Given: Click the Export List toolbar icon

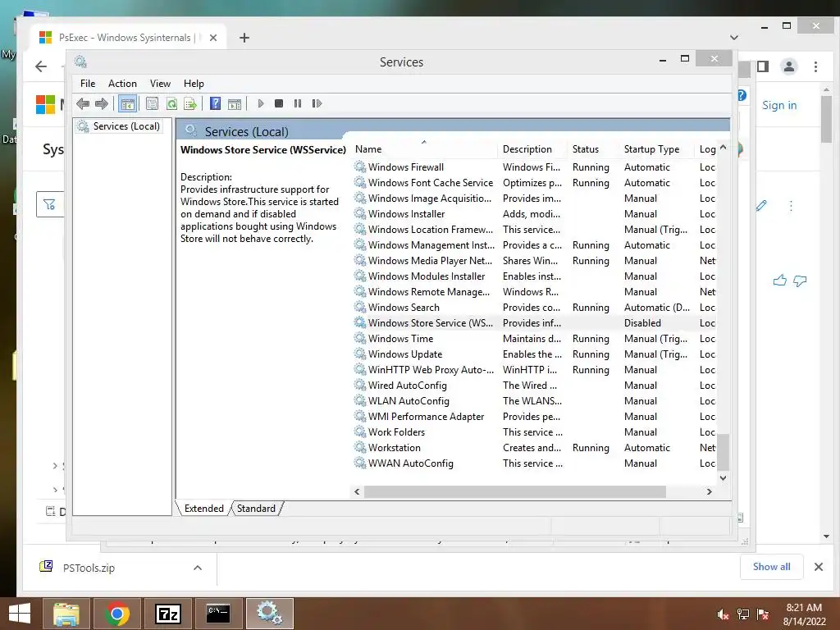Looking at the screenshot, I should pos(190,103).
